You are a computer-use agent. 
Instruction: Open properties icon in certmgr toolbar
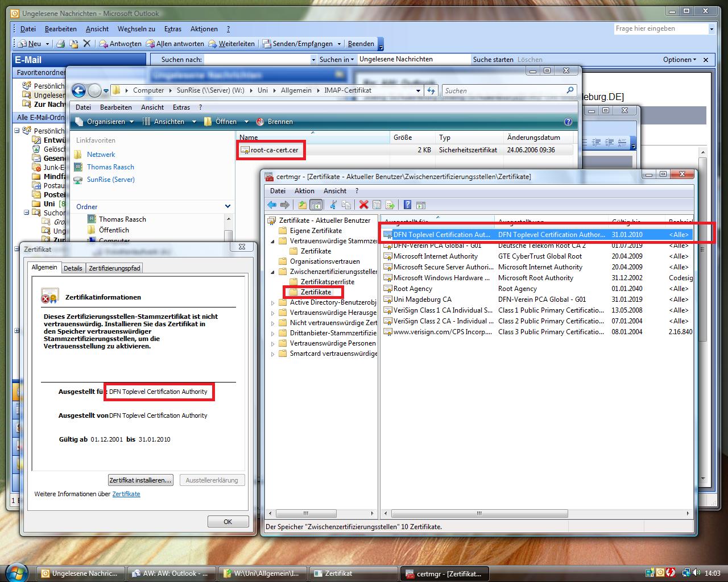pyautogui.click(x=377, y=205)
